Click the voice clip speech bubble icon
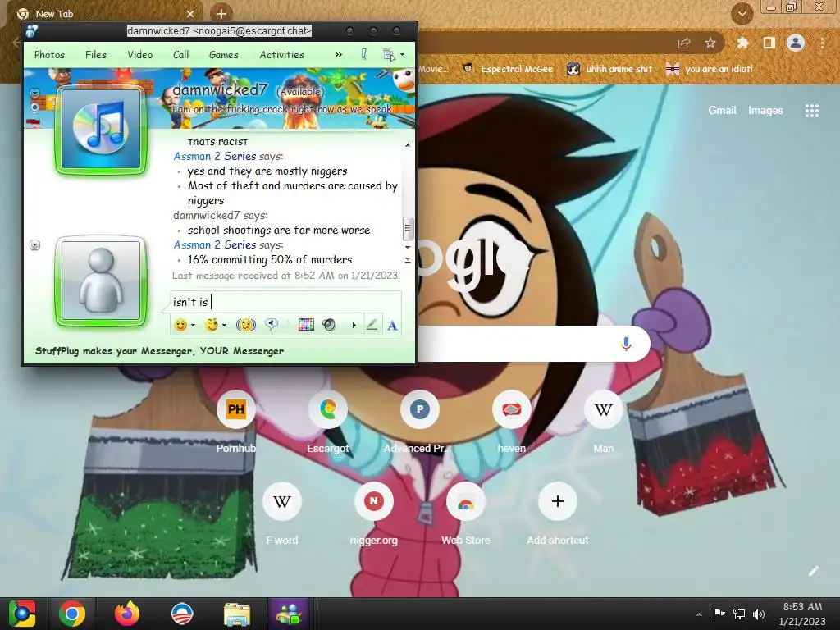840x630 pixels. (272, 324)
